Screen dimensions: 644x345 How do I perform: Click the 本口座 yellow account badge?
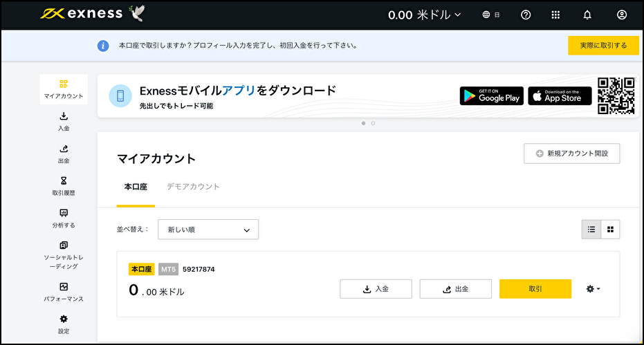[x=141, y=270]
